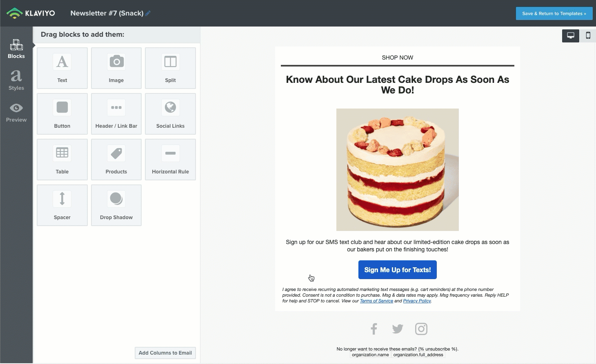
Task: Pick the Split block icon
Action: click(170, 68)
